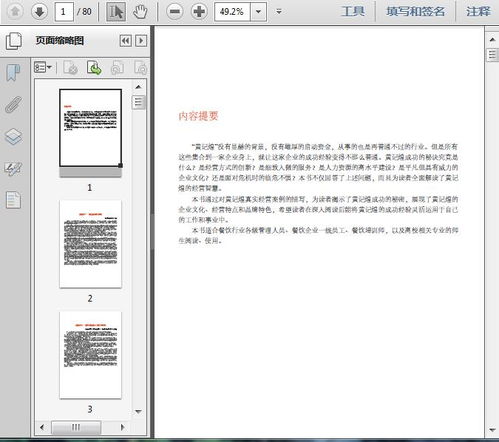Expand the toolbar overflow arrow
Viewport: 499px width, 442px height.
[279, 12]
